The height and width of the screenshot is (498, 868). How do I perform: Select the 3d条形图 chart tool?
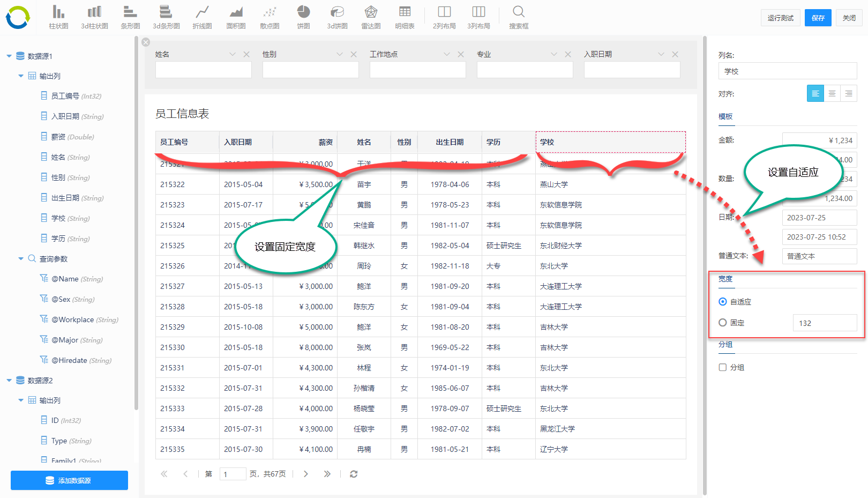tap(166, 17)
